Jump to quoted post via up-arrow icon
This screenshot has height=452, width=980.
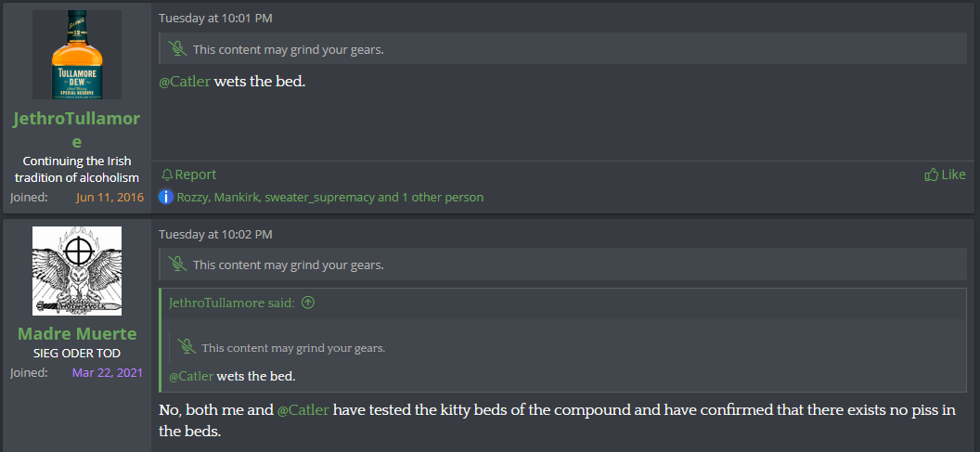[308, 303]
